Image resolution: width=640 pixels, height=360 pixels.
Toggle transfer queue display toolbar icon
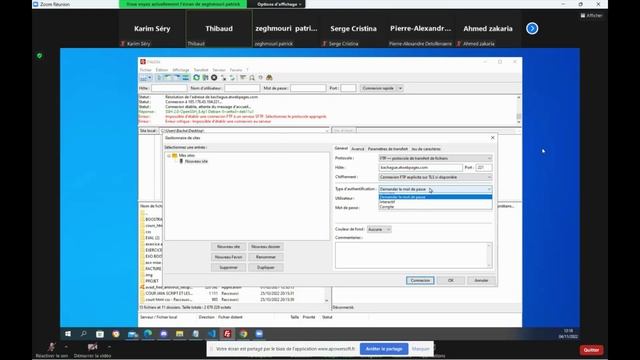[x=186, y=78]
